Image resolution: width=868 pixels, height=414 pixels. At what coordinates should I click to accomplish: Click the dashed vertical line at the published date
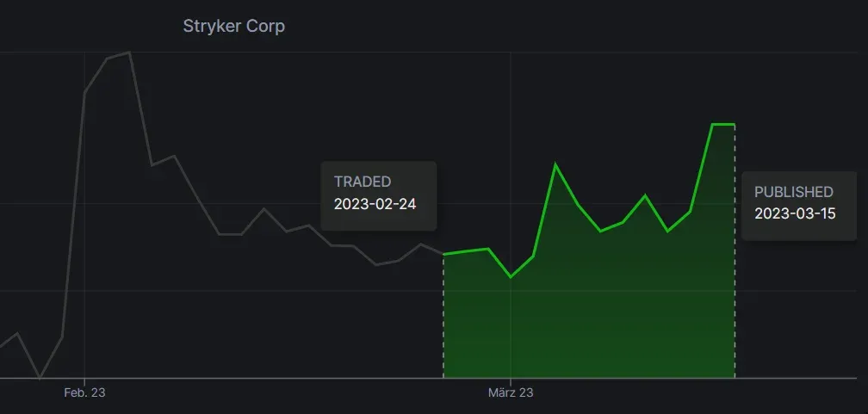[x=735, y=258]
